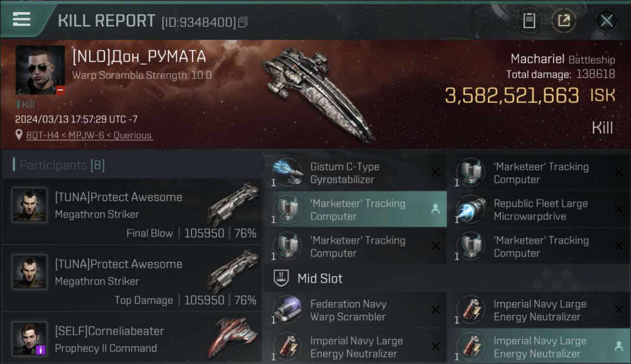This screenshot has width=631, height=364.
Task: Close the kill report window
Action: tap(606, 20)
